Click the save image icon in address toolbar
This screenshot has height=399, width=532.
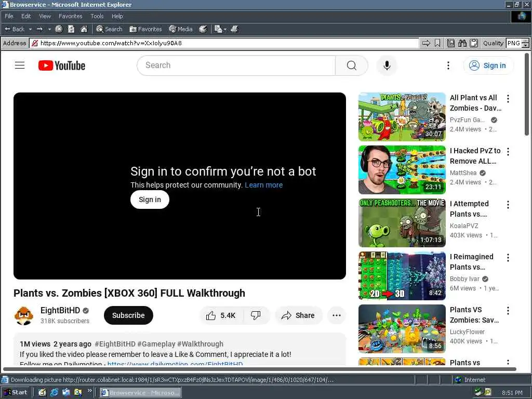pyautogui.click(x=450, y=43)
